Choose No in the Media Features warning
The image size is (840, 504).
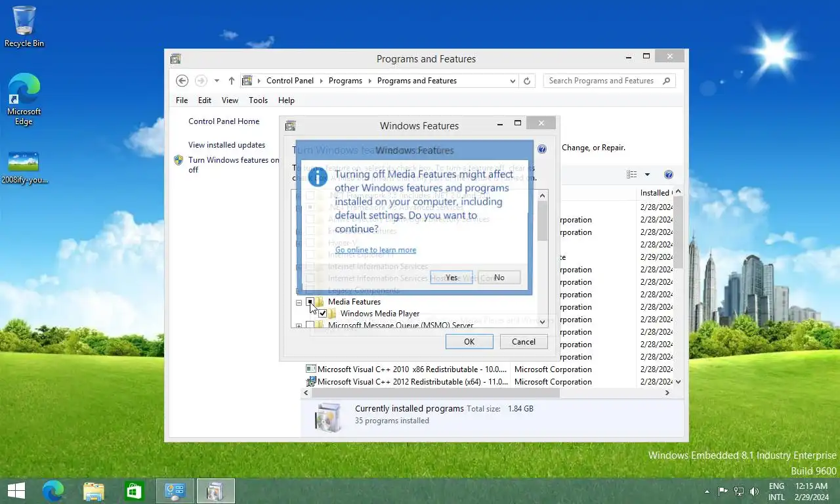coord(499,278)
